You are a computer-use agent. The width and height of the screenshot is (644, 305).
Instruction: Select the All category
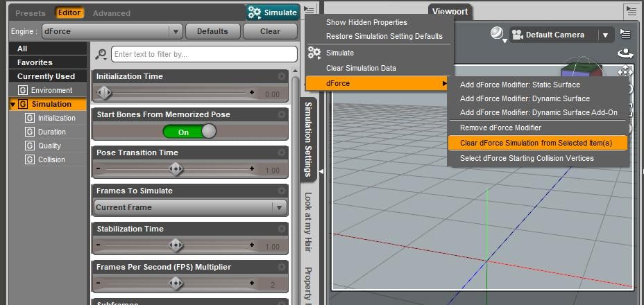[x=48, y=49]
